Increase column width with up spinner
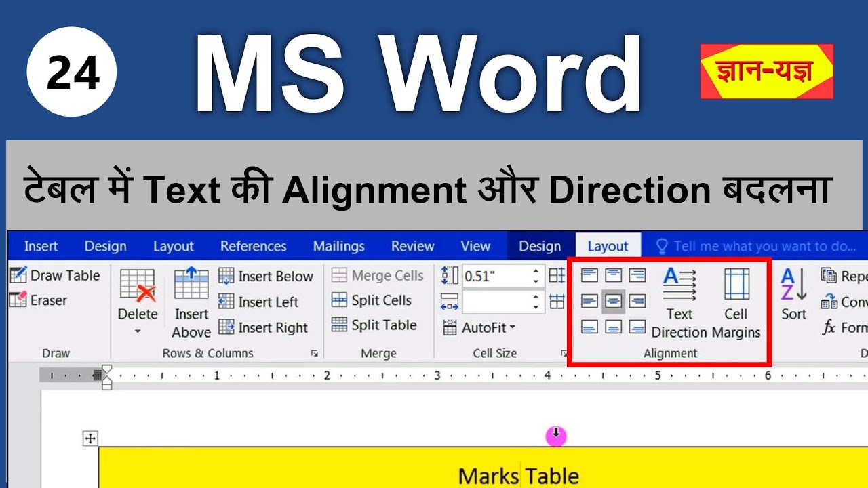 [x=536, y=296]
